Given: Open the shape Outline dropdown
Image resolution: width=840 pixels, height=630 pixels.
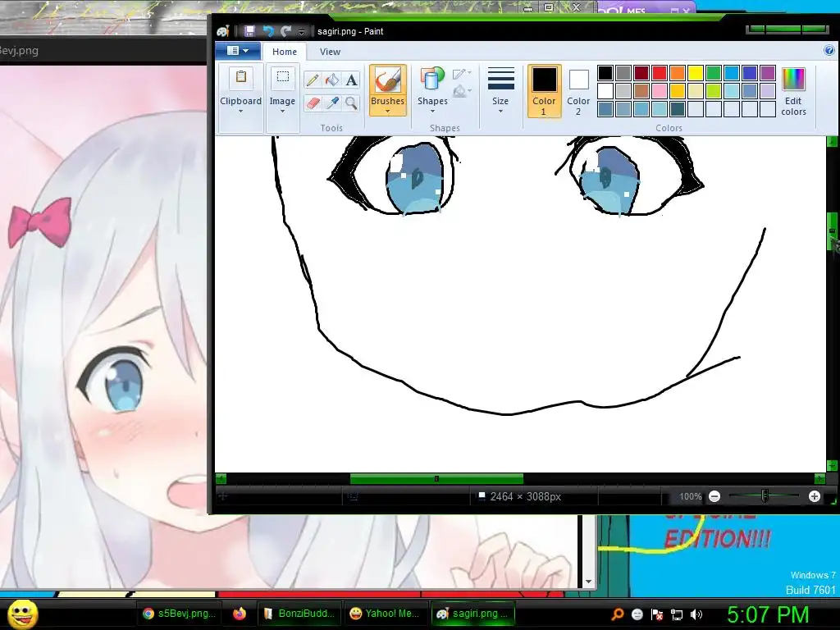Looking at the screenshot, I should (462, 73).
